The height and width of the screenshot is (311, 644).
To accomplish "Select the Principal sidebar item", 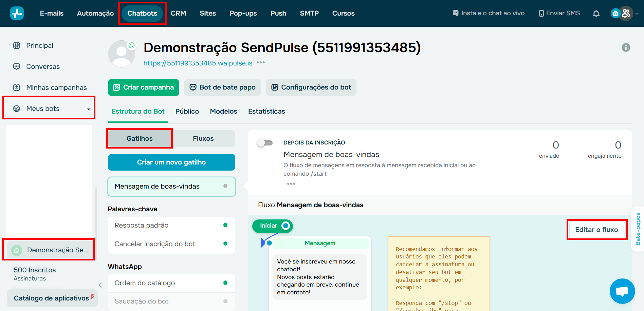I will coord(39,45).
